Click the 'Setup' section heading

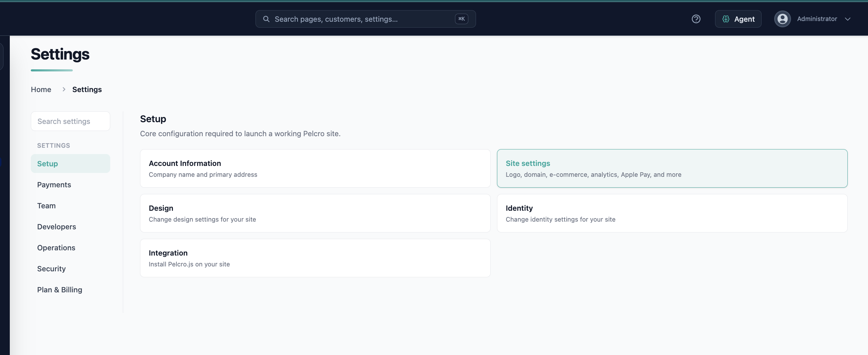coord(153,119)
